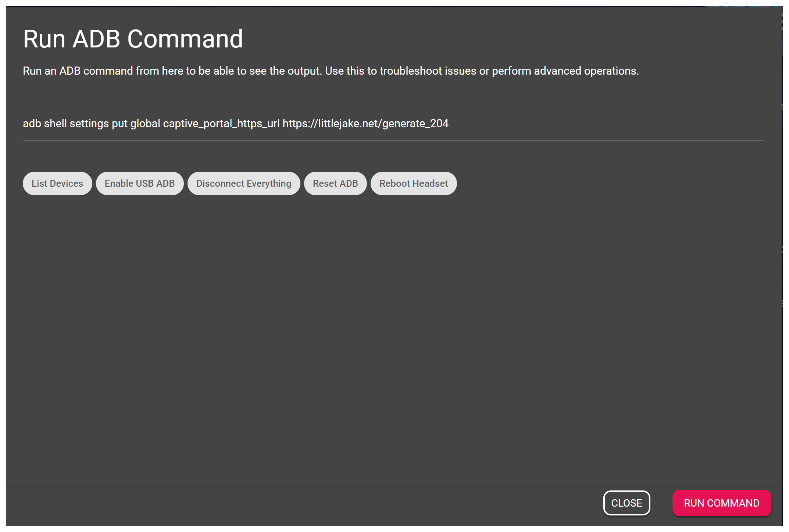The image size is (789, 532).
Task: Close the Run ADB Command dialog
Action: pyautogui.click(x=626, y=503)
